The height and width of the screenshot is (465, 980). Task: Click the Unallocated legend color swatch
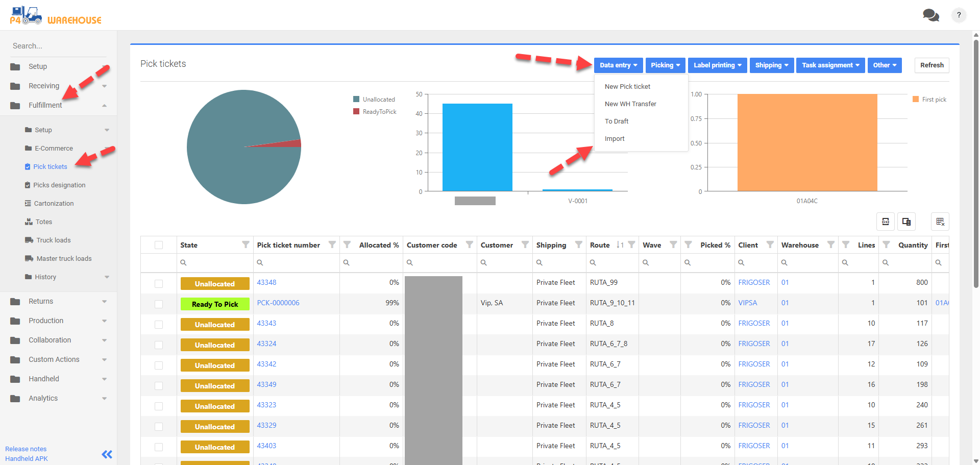click(x=356, y=100)
